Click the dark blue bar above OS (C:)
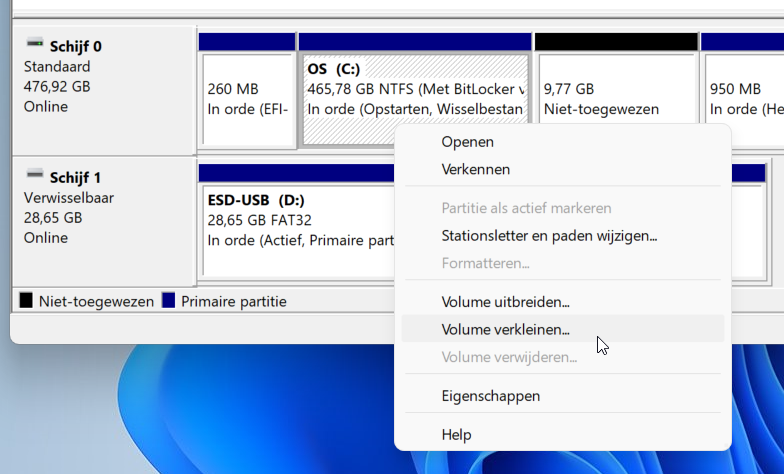This screenshot has height=474, width=784. click(x=415, y=42)
